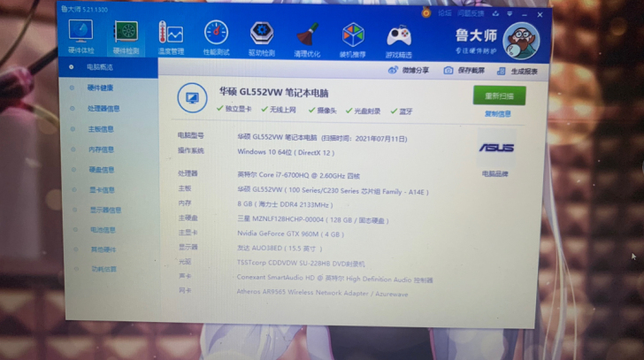Click the 无线上网 checkmark label
Viewport: 644px width, 360px height.
[279, 110]
